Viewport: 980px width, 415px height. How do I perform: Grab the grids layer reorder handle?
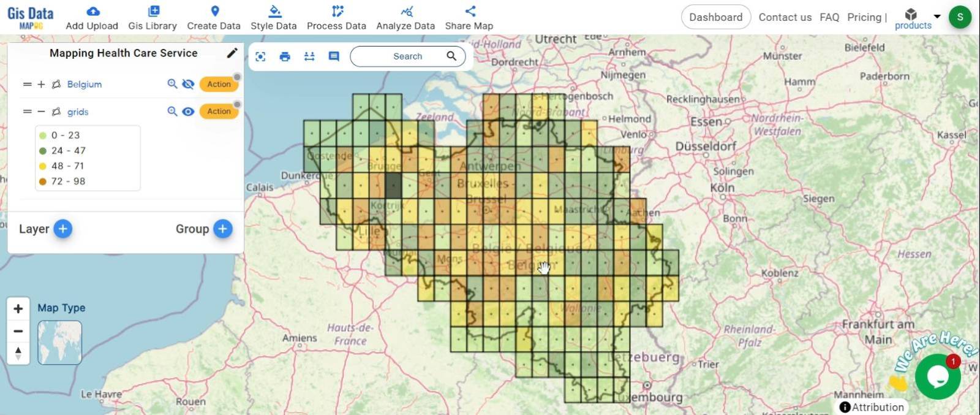pos(27,112)
